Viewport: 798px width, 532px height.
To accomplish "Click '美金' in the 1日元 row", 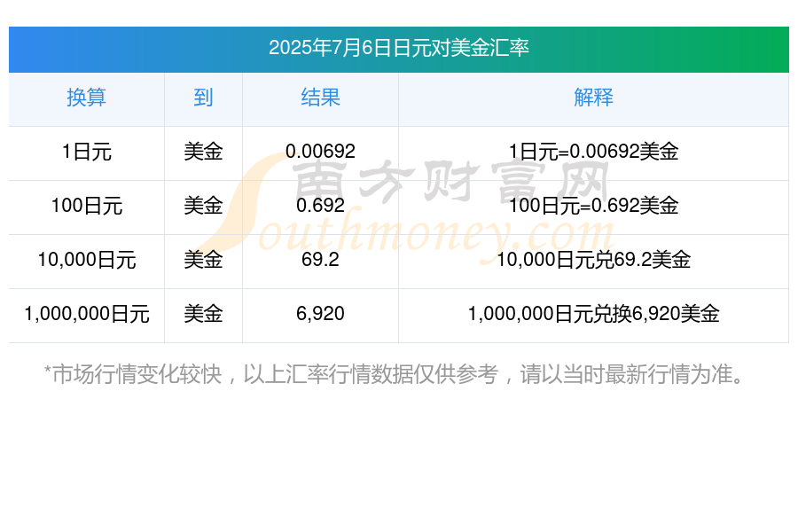I will [x=203, y=152].
